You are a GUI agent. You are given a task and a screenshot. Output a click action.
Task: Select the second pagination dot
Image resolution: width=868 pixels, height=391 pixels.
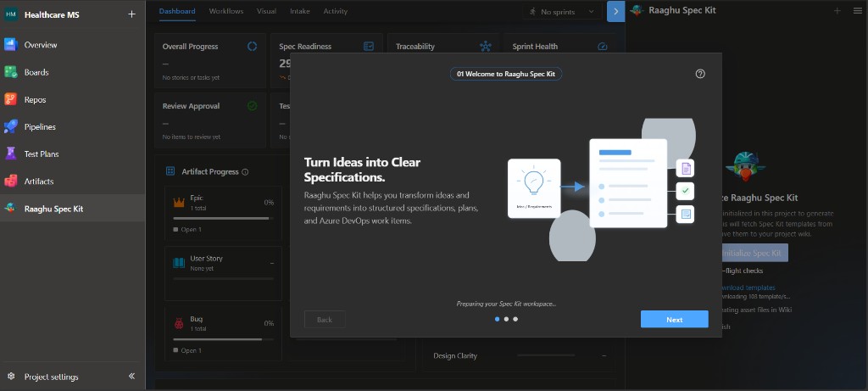[506, 319]
